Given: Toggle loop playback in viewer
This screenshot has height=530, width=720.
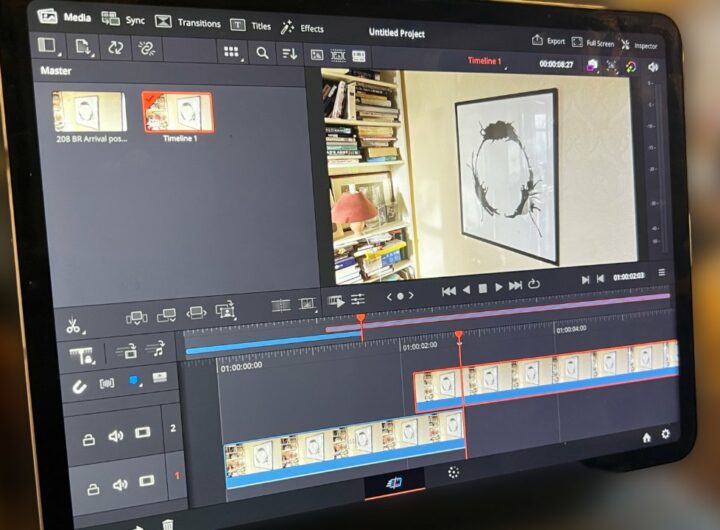Looking at the screenshot, I should tap(535, 285).
